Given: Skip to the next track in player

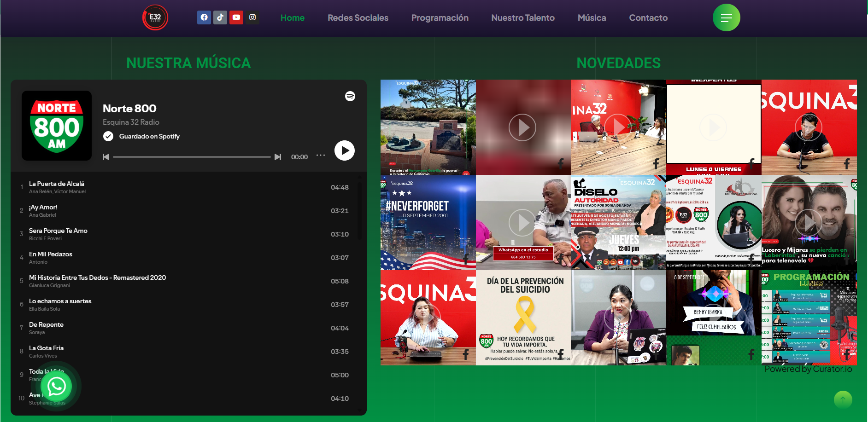Looking at the screenshot, I should (278, 157).
